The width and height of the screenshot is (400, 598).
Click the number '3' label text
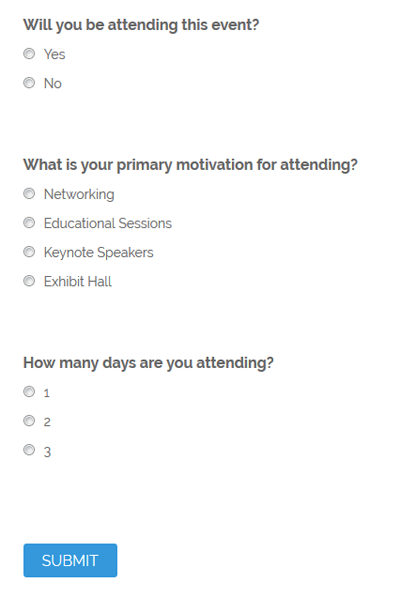(x=47, y=452)
